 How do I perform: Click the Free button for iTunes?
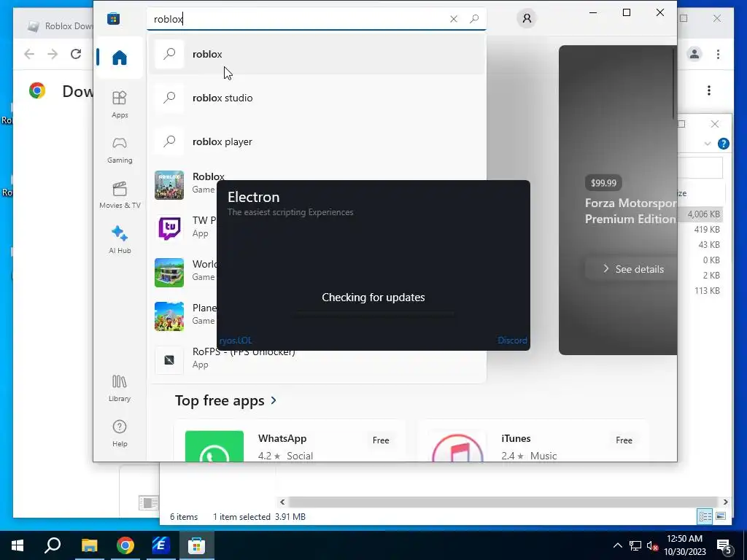coord(624,440)
